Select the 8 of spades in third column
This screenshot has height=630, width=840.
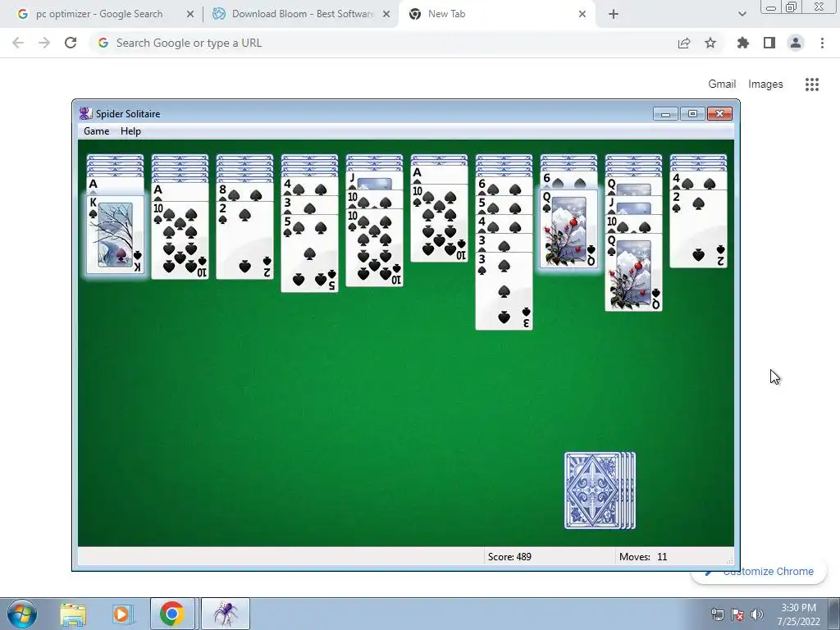pos(244,192)
